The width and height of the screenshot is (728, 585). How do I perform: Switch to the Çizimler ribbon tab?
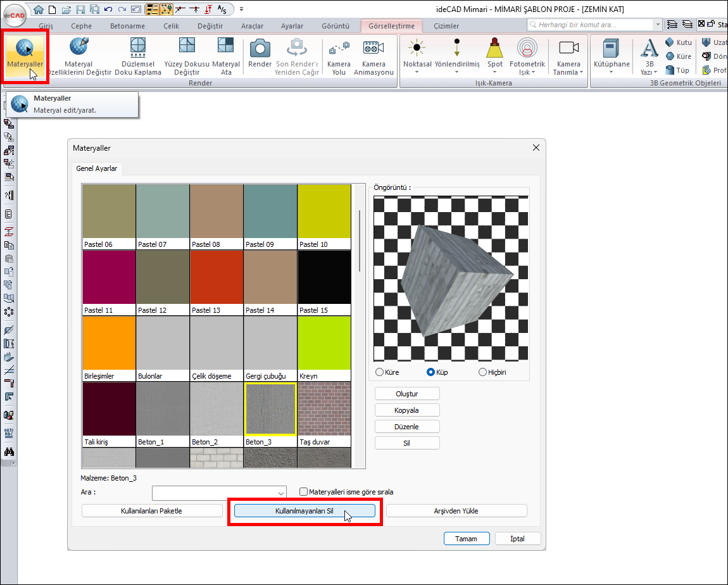click(446, 26)
